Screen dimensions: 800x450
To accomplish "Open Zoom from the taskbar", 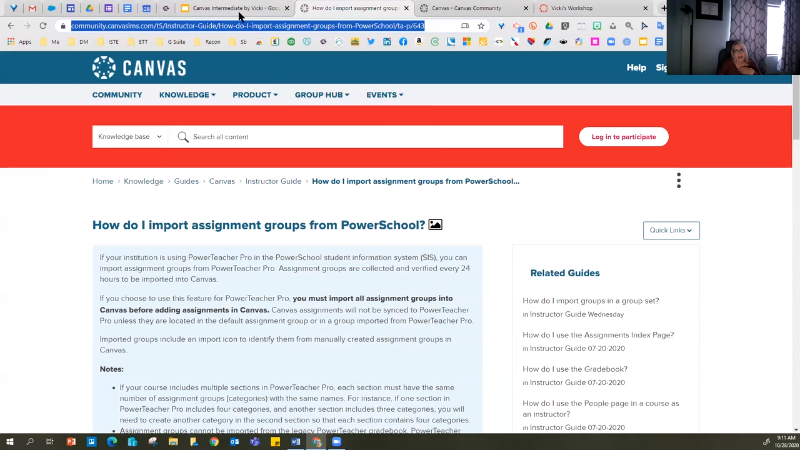I will click(337, 442).
